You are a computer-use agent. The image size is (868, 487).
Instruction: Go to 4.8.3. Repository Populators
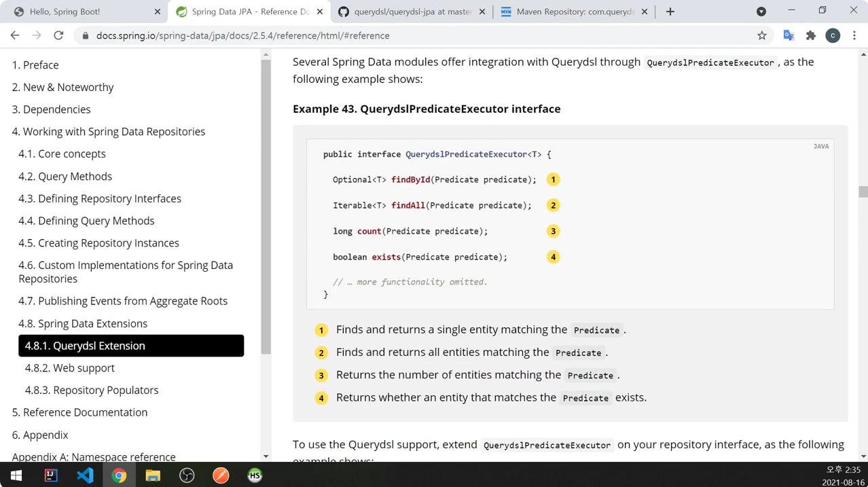92,391
